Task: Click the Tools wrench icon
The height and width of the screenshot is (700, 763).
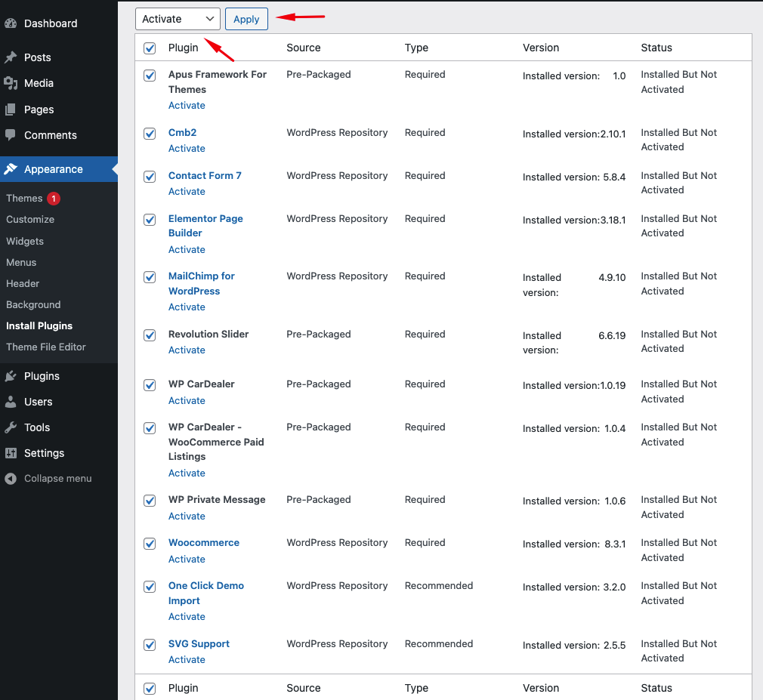Action: click(11, 427)
